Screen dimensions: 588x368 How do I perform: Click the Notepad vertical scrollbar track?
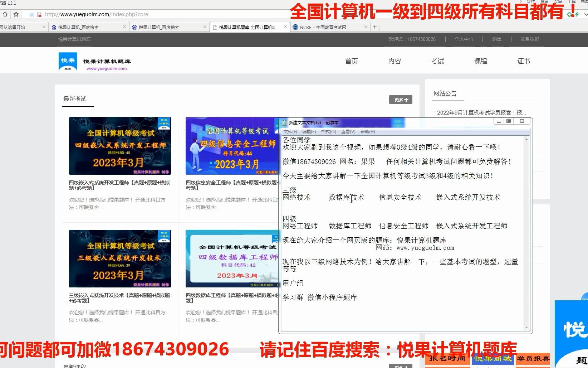(x=526, y=233)
